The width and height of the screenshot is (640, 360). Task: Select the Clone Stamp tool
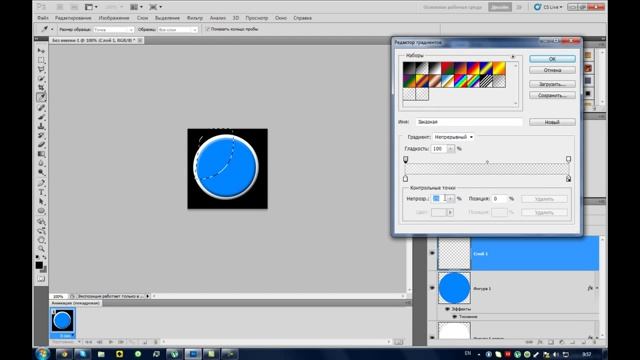point(41,127)
